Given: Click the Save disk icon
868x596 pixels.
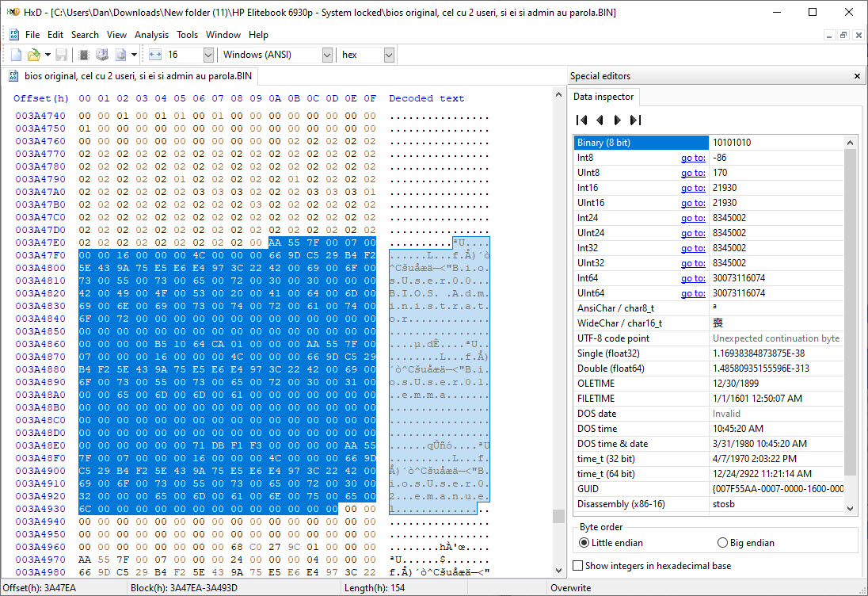Looking at the screenshot, I should click(x=61, y=55).
